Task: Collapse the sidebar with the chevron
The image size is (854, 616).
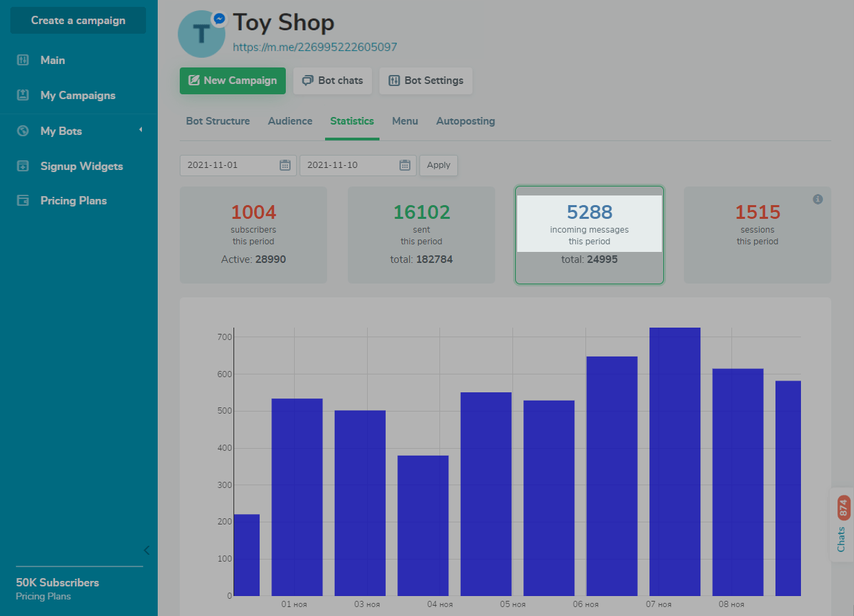Action: click(146, 550)
